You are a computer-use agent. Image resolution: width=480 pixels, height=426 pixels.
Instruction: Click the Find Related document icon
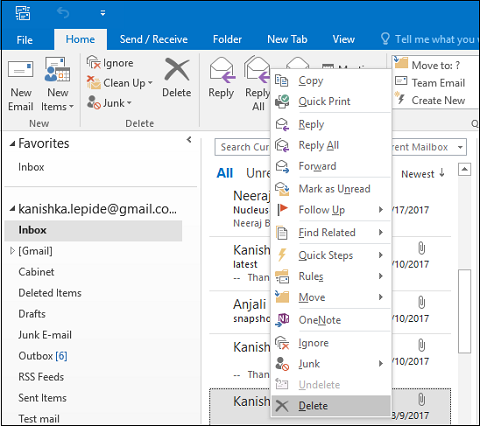[x=282, y=233]
